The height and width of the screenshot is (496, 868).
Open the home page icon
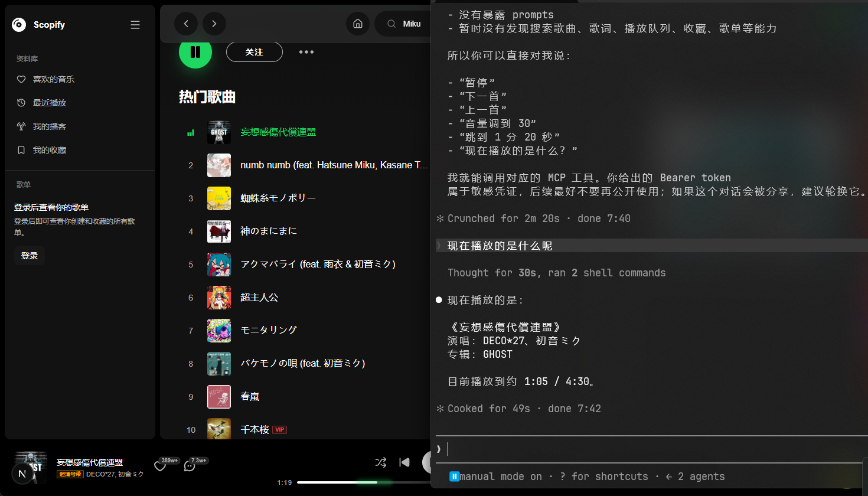[x=358, y=24]
